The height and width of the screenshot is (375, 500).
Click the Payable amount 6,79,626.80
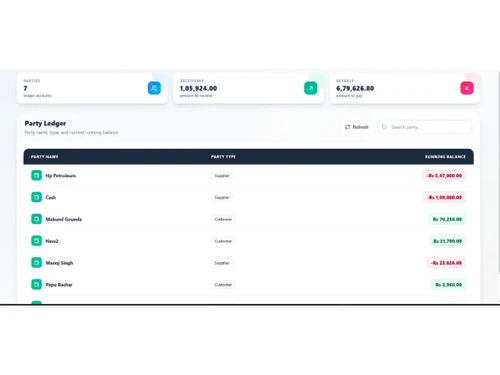[x=355, y=88]
